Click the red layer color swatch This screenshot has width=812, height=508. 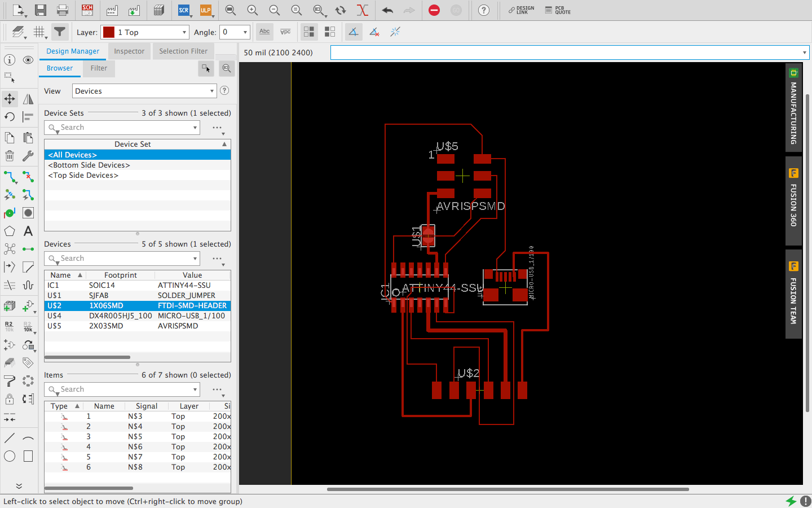(x=109, y=32)
